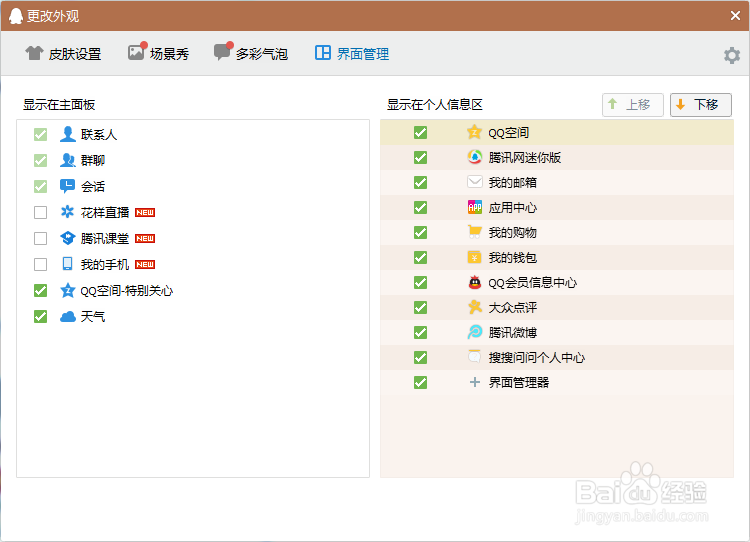Click the QQ空间-特别关心 star icon
750x542 pixels.
(67, 290)
